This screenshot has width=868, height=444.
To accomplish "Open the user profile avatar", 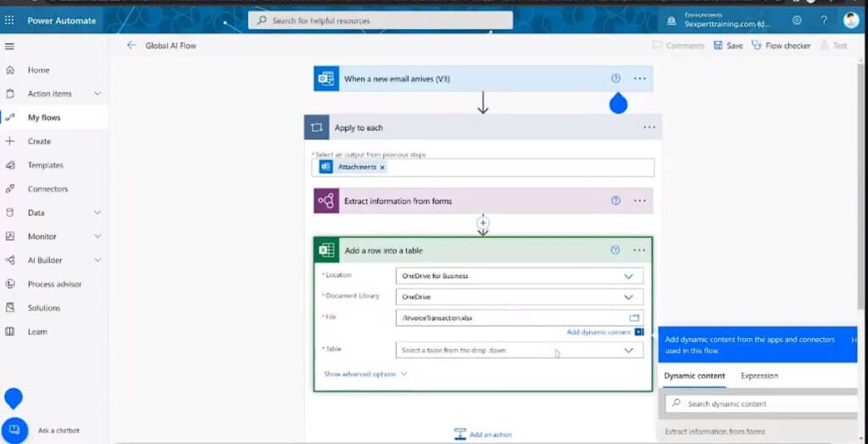I will pos(851,20).
